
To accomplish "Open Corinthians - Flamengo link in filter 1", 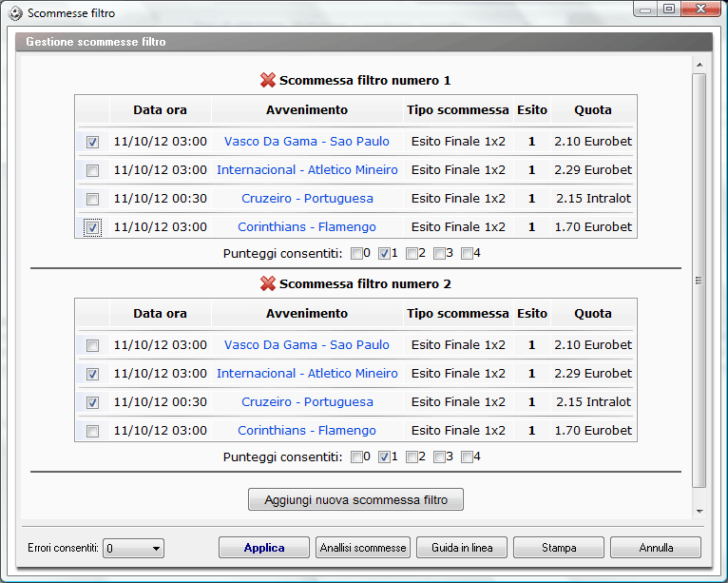I will click(307, 227).
